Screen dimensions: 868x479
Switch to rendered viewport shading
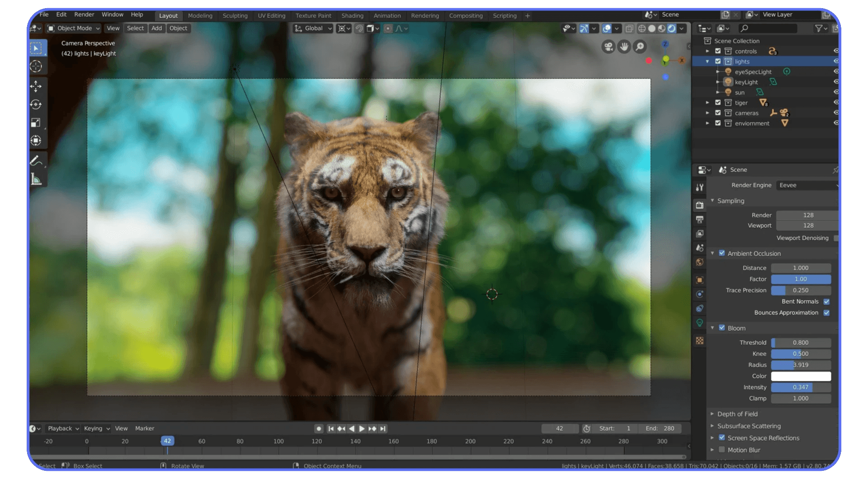pos(673,28)
